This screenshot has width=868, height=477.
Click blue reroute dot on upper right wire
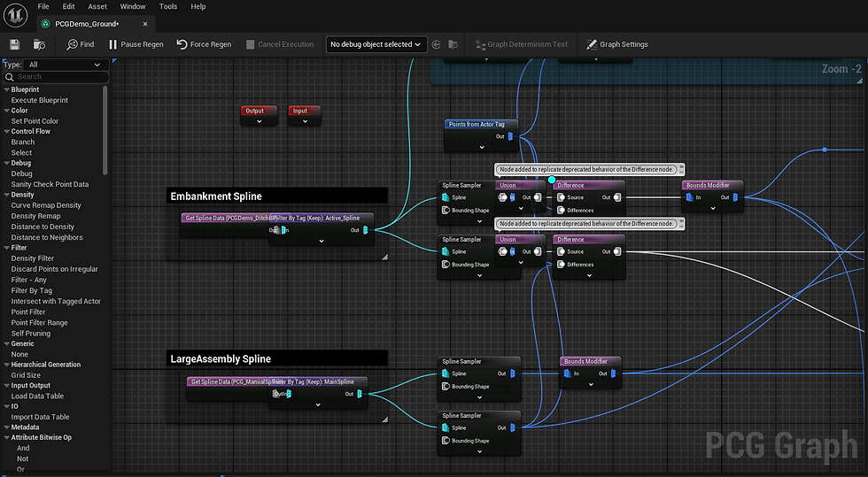[825, 150]
